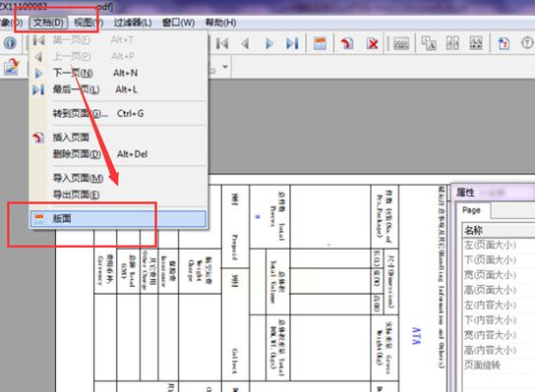
Task: Open the 过滤器(L) menu
Action: [133, 23]
